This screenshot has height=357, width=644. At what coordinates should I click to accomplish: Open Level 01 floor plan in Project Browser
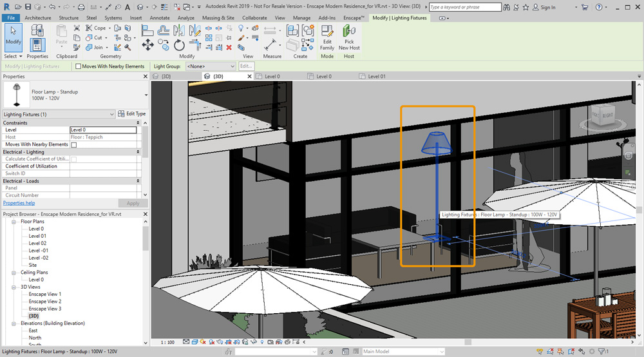pyautogui.click(x=37, y=236)
